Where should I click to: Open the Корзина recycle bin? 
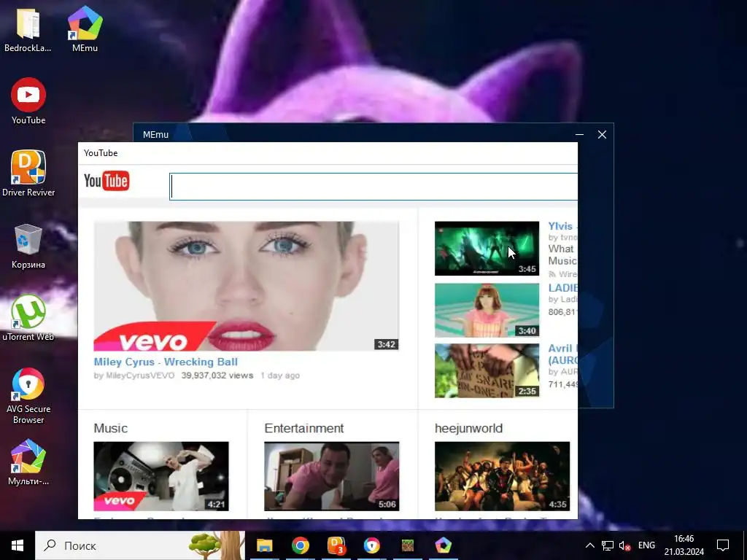tap(28, 246)
